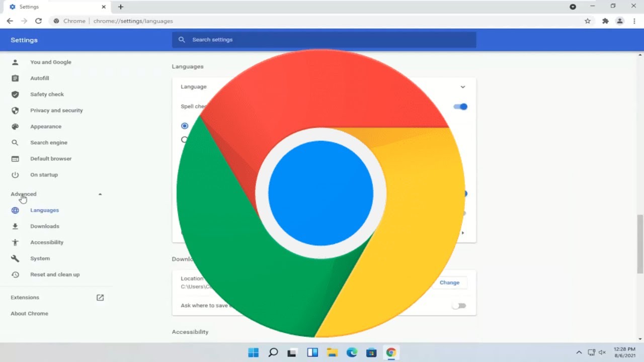Open Autofill settings section

39,78
